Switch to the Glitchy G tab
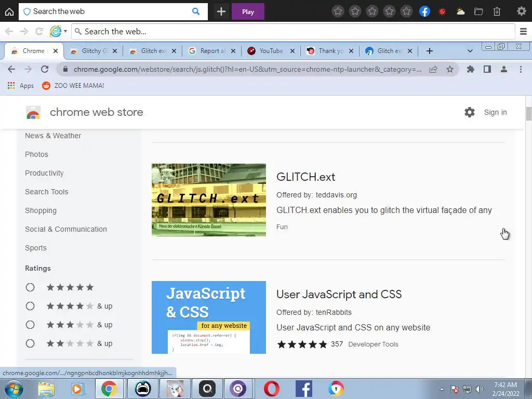532x399 pixels. pyautogui.click(x=94, y=51)
